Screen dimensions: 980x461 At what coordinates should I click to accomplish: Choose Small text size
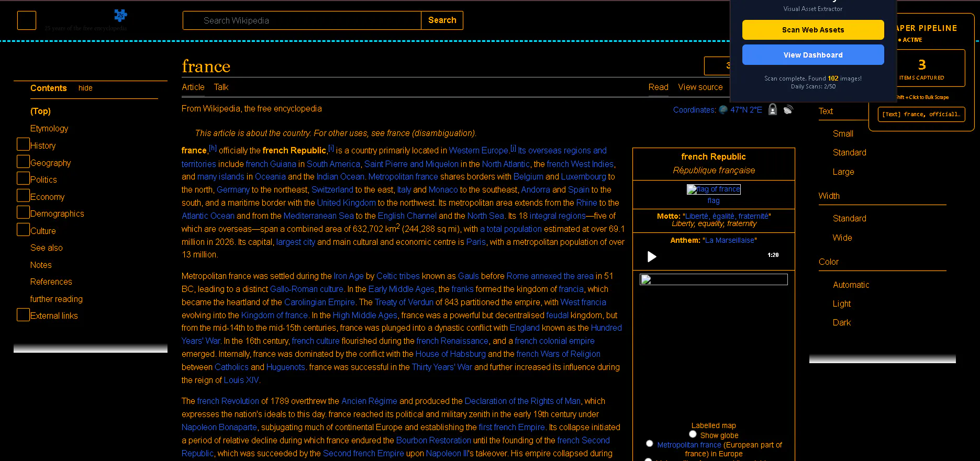click(843, 133)
